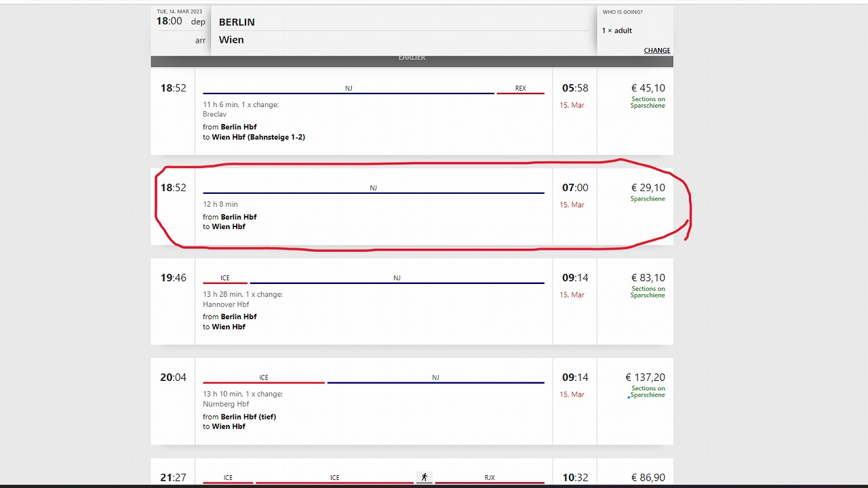Select the € 29,10 Sparschiene fare
The image size is (868, 488).
648,188
